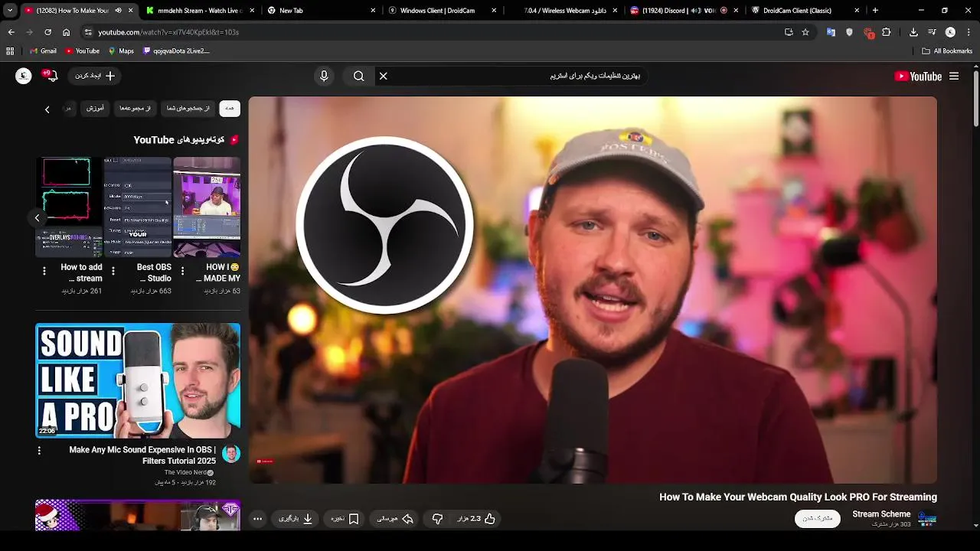Clear the YouTube search field
980x551 pixels.
(384, 76)
